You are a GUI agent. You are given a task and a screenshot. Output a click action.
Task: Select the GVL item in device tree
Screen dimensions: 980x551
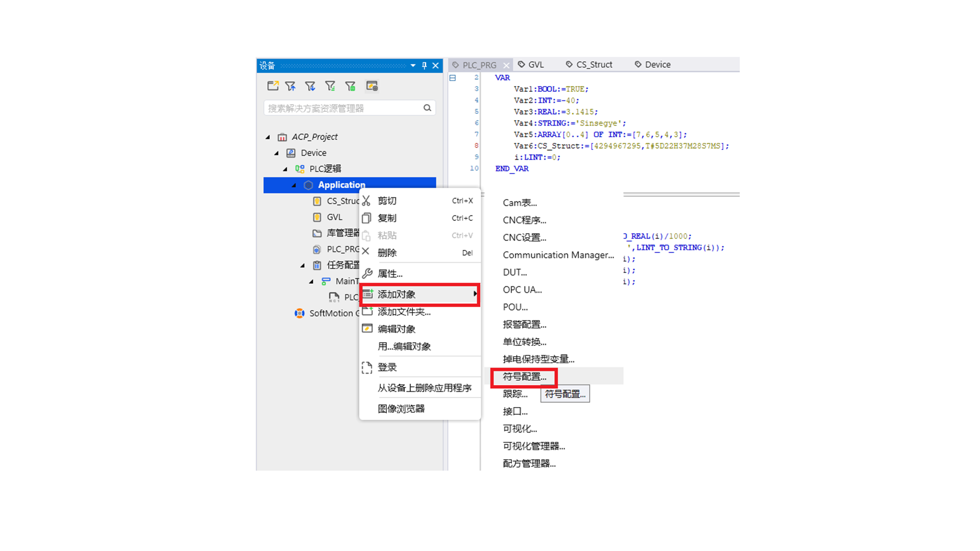click(x=334, y=217)
